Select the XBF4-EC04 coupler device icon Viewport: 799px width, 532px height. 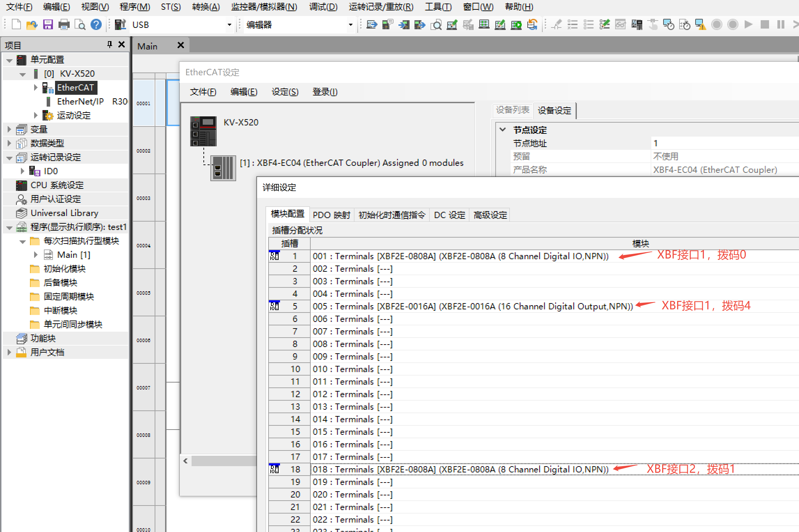pyautogui.click(x=223, y=168)
